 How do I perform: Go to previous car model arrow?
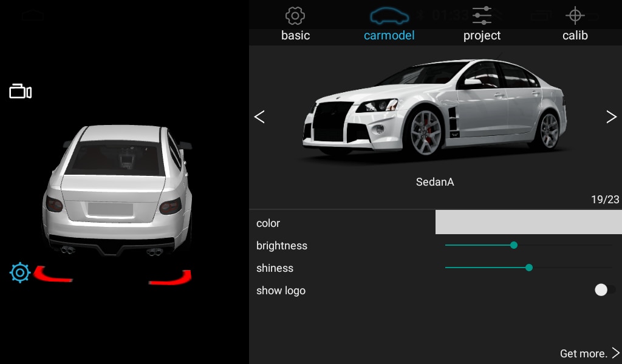tap(259, 117)
